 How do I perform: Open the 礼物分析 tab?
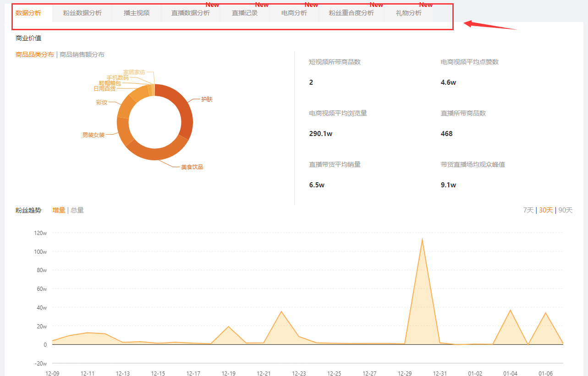coord(409,13)
